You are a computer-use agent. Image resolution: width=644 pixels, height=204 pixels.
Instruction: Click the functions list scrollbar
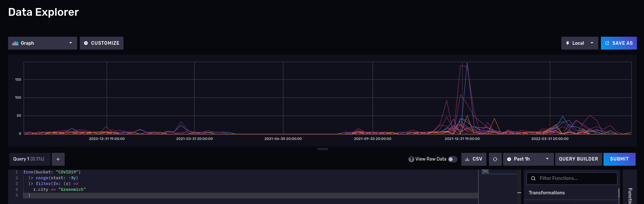click(x=619, y=193)
